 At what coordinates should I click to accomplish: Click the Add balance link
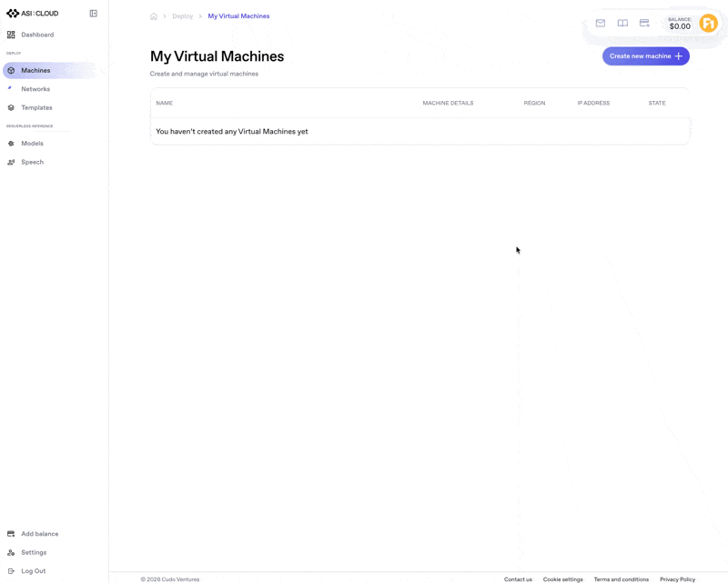click(x=40, y=534)
